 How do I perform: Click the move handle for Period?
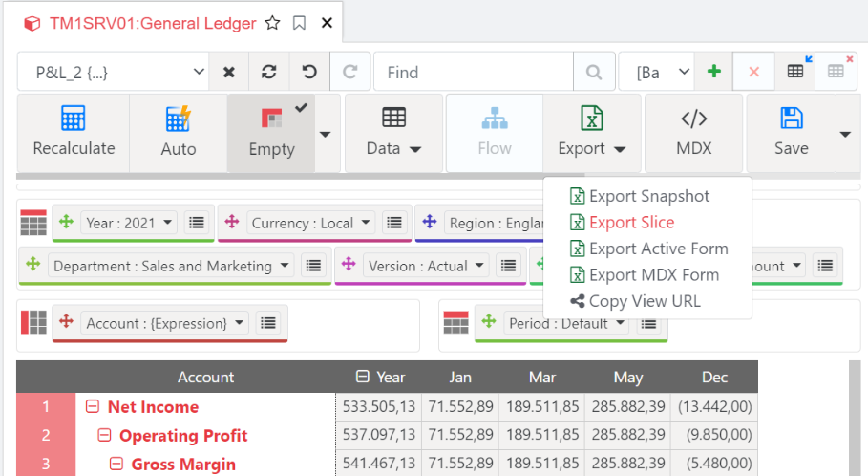tap(489, 321)
